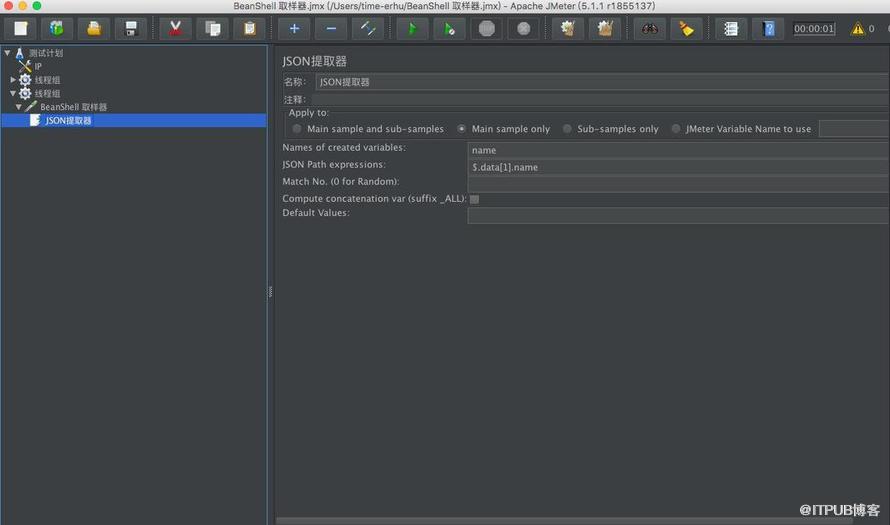Collapse all nodes with minus icon
This screenshot has width=890, height=525.
331,28
